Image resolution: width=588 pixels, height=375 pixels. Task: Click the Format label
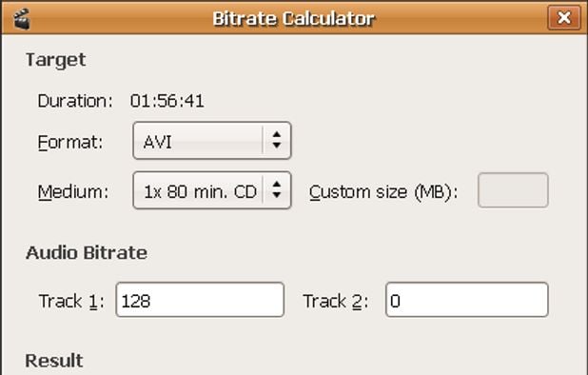(70, 142)
